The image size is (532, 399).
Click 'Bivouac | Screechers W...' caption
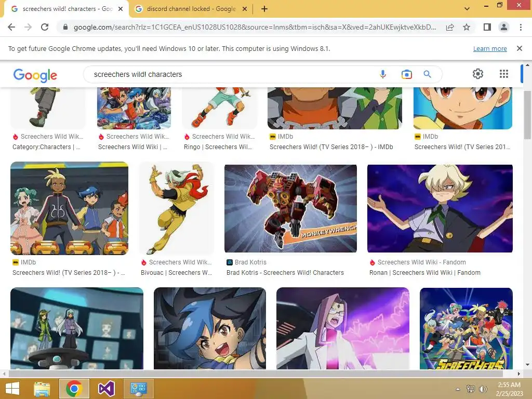(176, 273)
